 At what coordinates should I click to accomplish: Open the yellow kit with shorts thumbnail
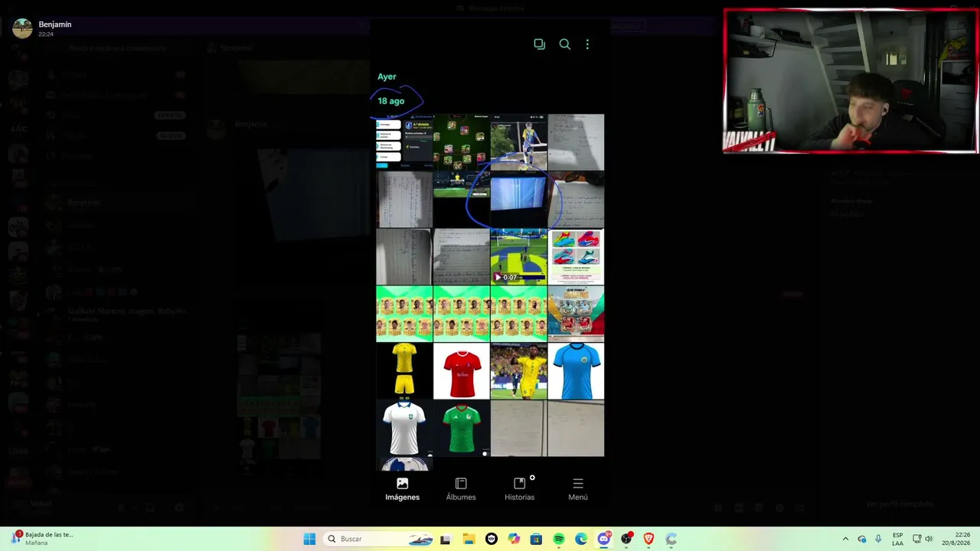pos(404,370)
